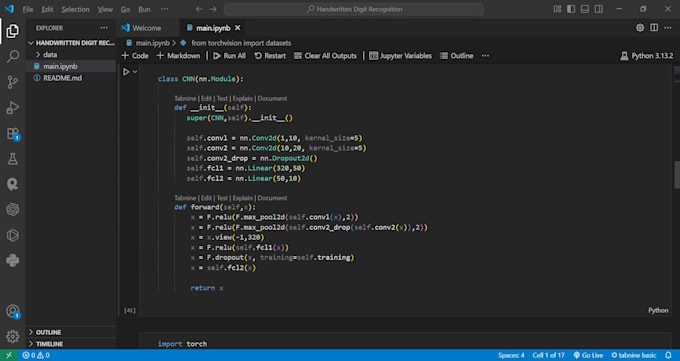Open Jupyter Variables panel
The height and width of the screenshot is (361, 680).
[400, 56]
